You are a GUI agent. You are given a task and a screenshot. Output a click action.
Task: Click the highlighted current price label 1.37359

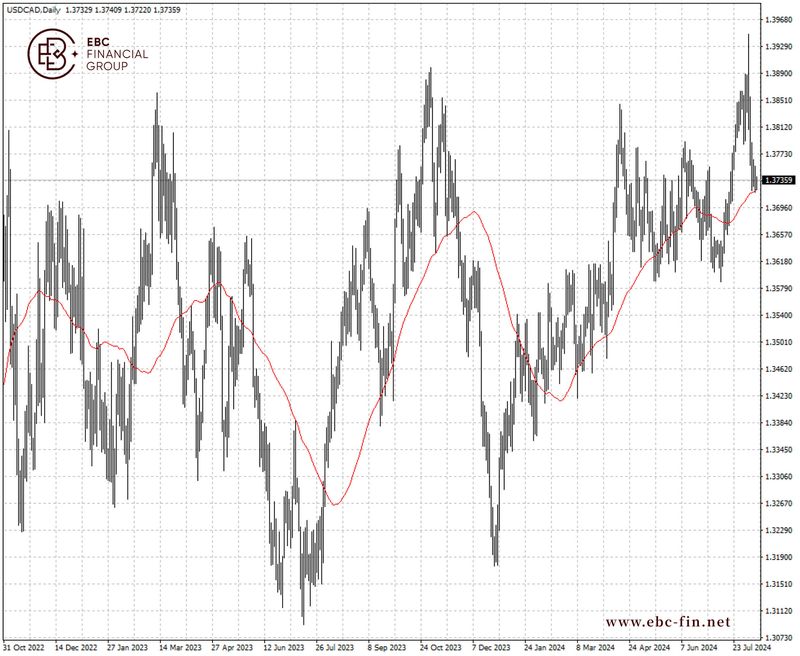778,181
